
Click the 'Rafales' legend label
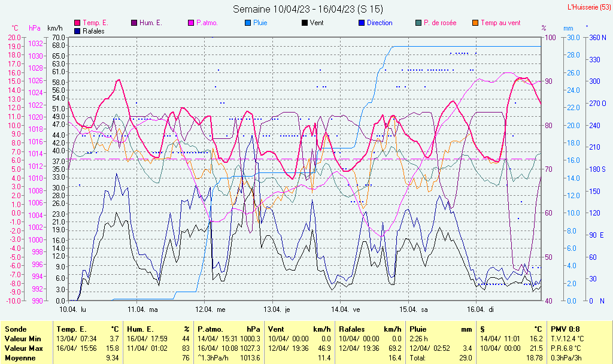(93, 31)
